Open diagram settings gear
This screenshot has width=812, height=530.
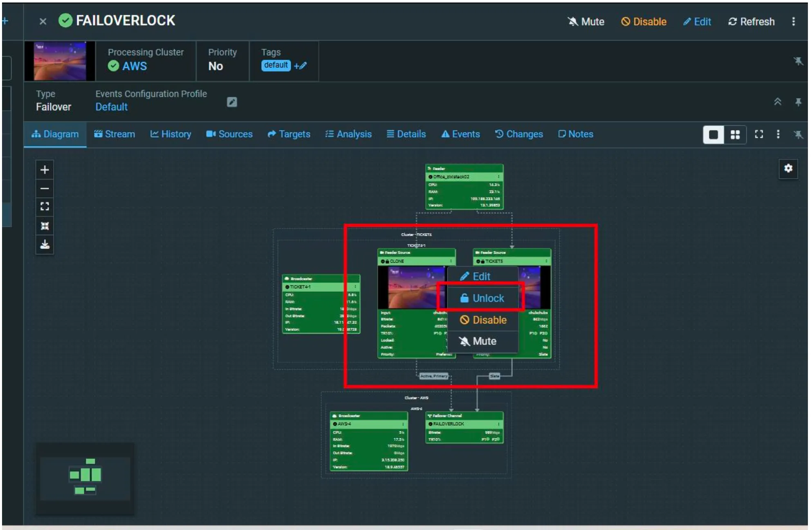(788, 168)
